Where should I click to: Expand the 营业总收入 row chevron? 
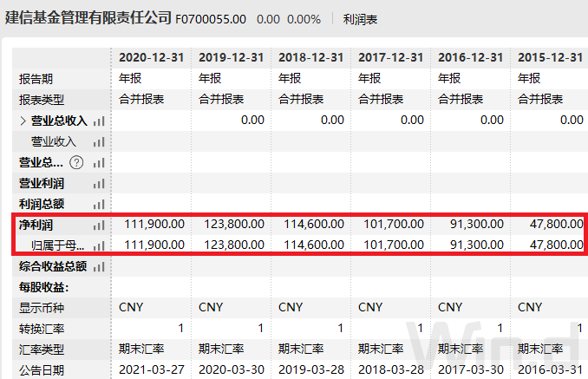(23, 121)
